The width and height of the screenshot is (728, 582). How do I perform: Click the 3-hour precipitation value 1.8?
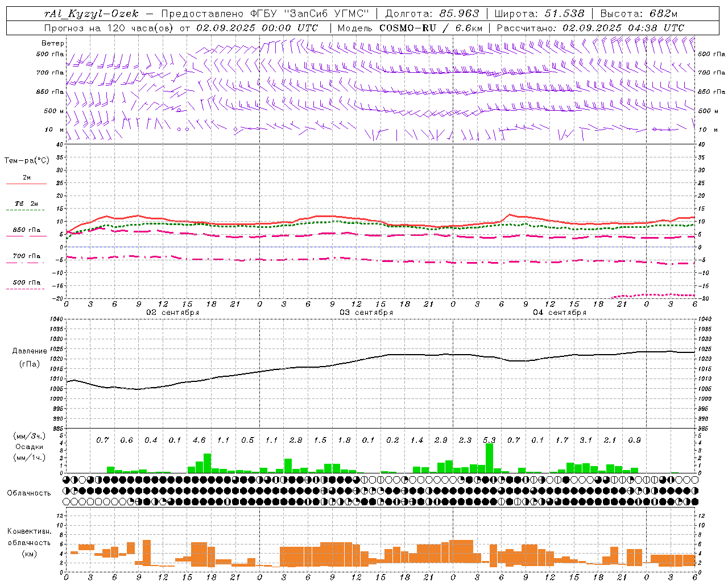click(x=344, y=440)
